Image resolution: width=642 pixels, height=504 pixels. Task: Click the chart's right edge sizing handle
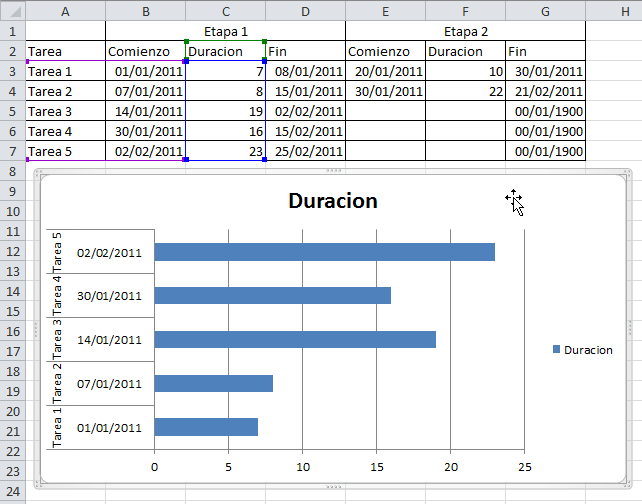630,329
